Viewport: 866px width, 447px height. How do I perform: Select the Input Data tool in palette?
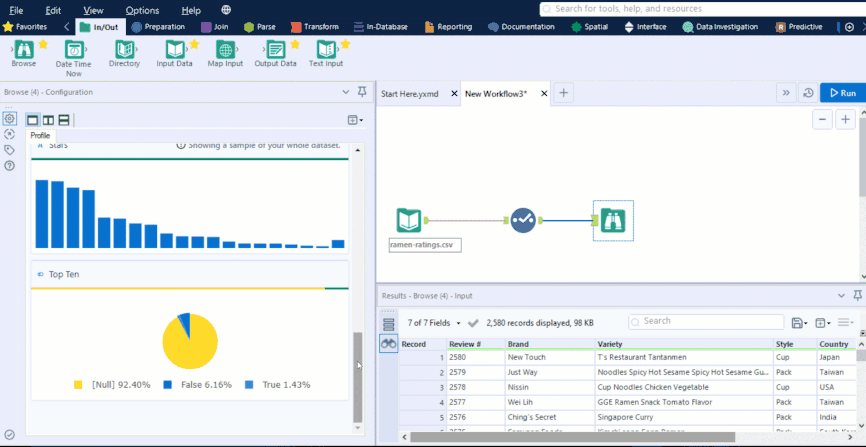click(174, 50)
